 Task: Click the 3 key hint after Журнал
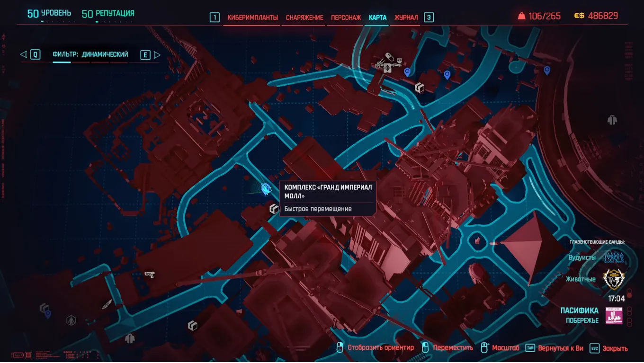click(429, 18)
